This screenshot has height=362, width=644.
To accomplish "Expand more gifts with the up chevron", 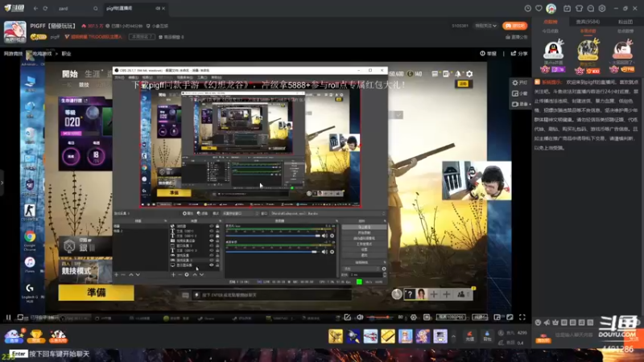I will [x=453, y=336].
